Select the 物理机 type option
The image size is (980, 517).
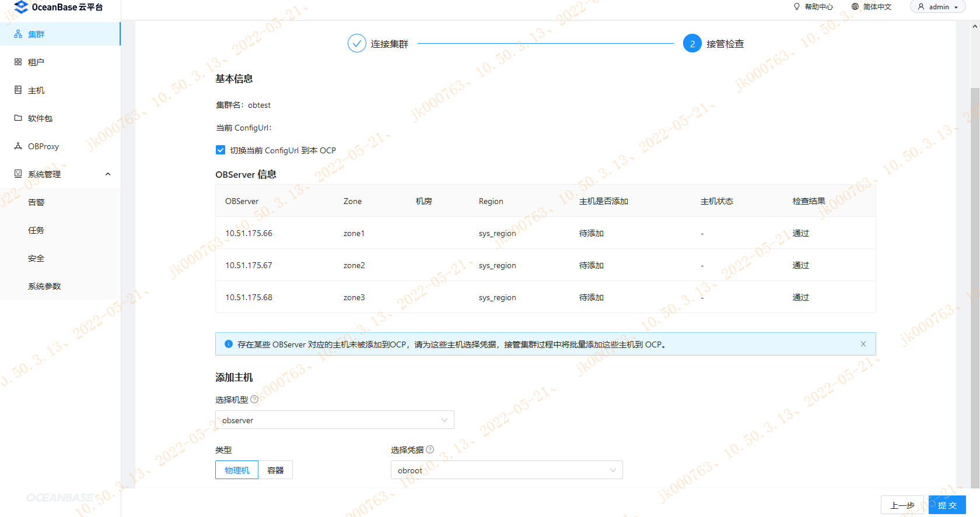pyautogui.click(x=237, y=470)
